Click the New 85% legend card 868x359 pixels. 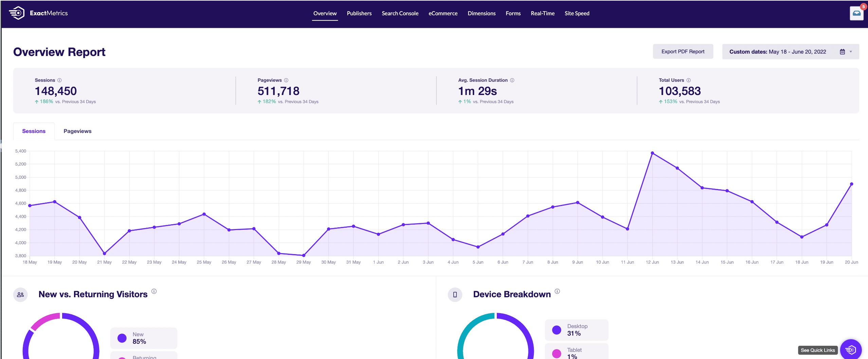tap(144, 338)
